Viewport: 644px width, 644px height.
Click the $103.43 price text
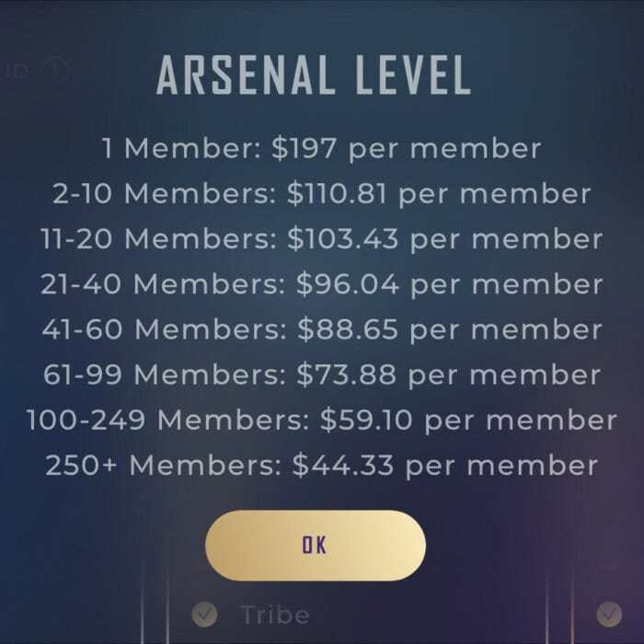pos(343,238)
